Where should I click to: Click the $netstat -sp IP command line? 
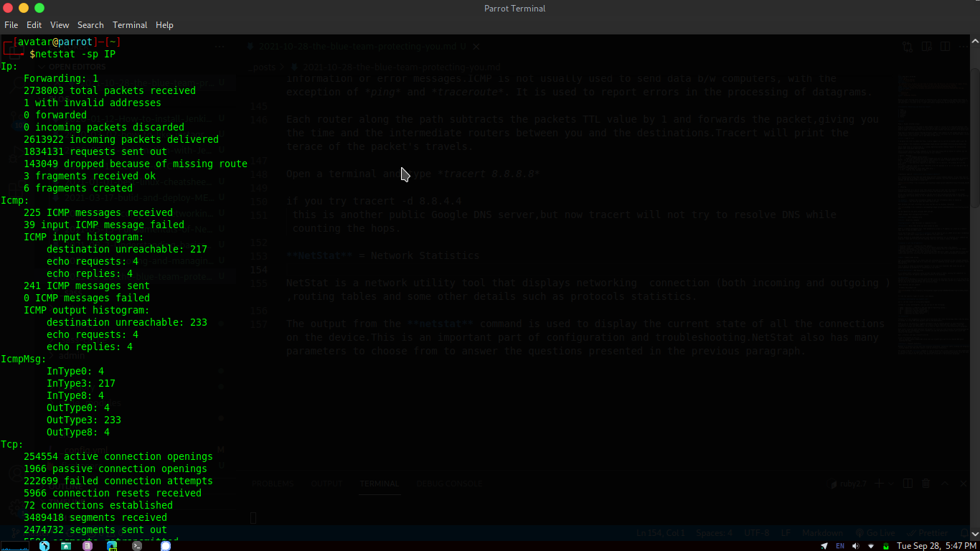72,55
